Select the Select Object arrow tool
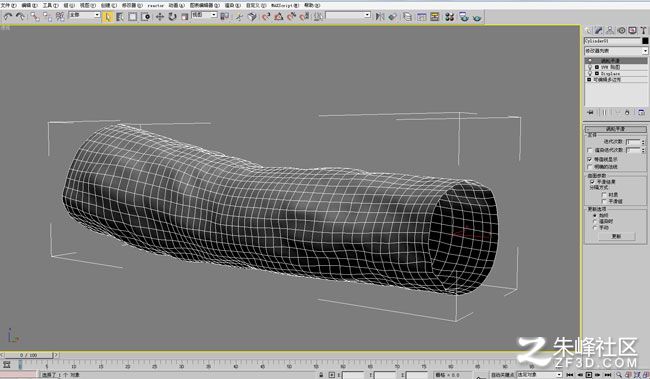Screen dimensions: 650x379 pyautogui.click(x=108, y=17)
